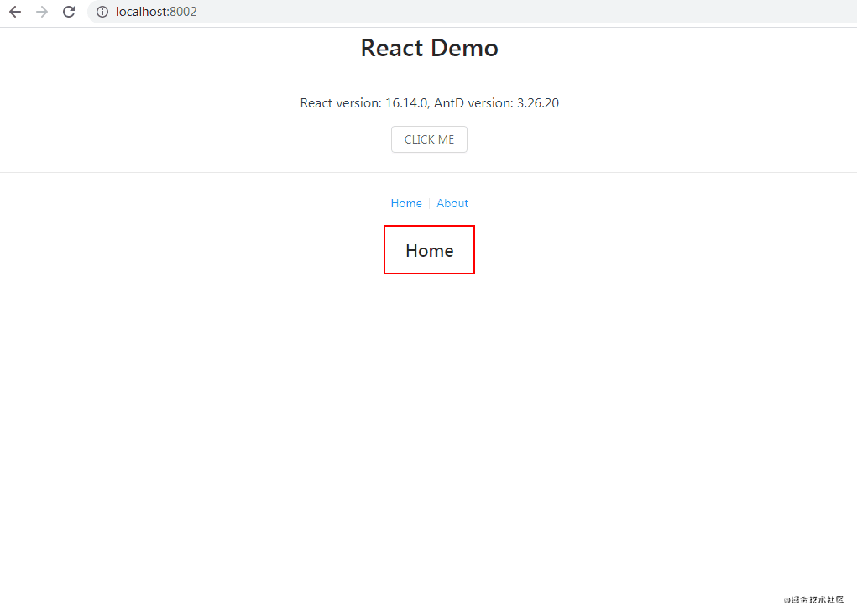Open the Home navigation link
Screen dimensions: 857x616
tap(406, 203)
